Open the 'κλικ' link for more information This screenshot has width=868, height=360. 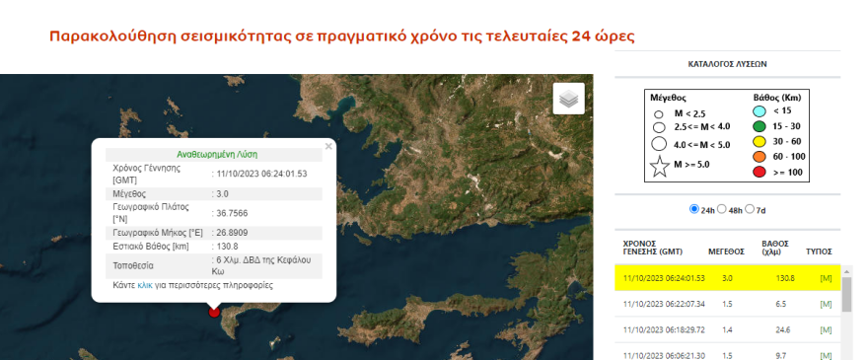pyautogui.click(x=144, y=286)
